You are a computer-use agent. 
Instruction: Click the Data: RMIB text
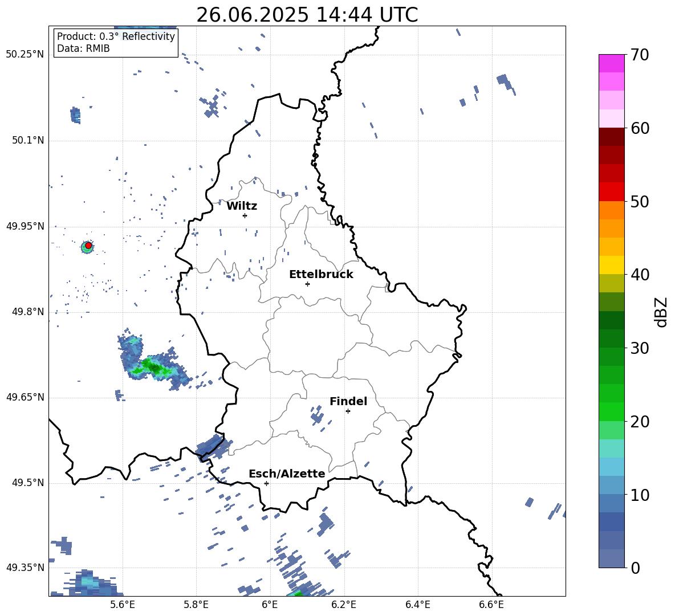(x=83, y=48)
